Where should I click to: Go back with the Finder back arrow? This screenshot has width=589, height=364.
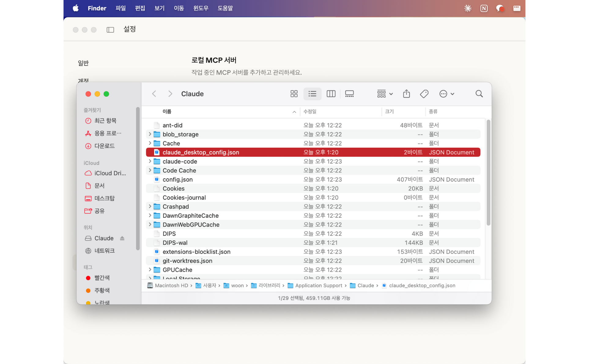[x=154, y=94]
